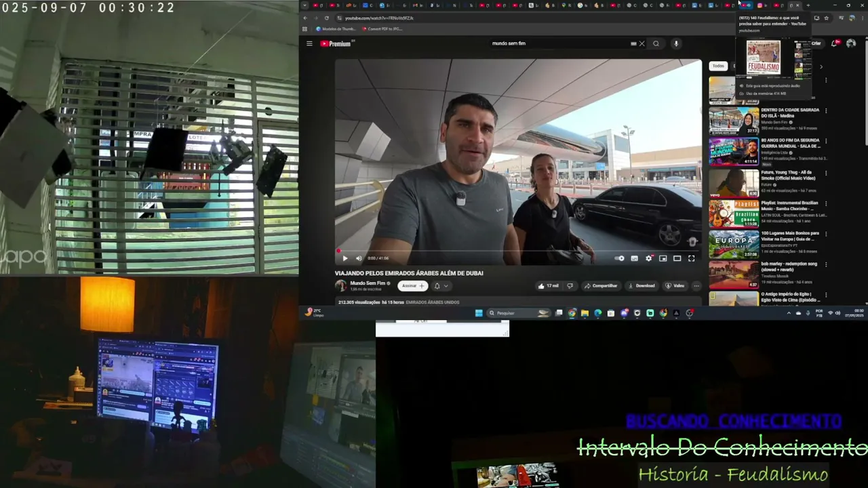
Task: Click the Download button
Action: (x=642, y=286)
